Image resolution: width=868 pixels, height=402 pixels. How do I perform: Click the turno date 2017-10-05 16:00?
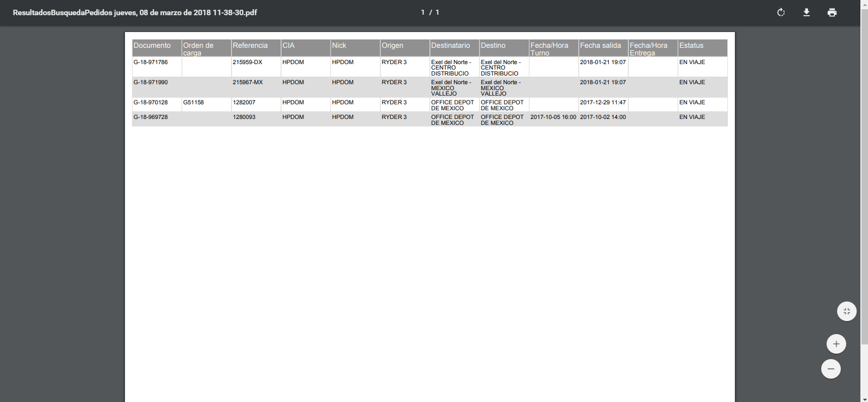[x=553, y=117]
